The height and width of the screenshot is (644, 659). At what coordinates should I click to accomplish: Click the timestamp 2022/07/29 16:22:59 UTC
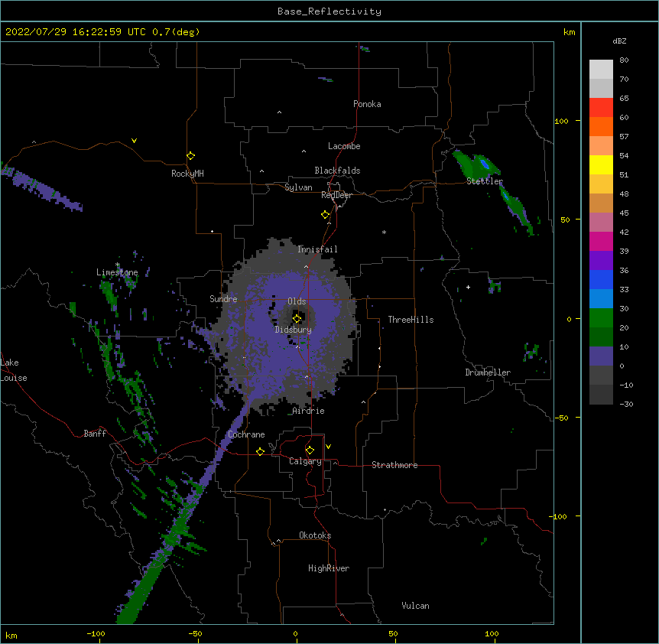(x=75, y=32)
